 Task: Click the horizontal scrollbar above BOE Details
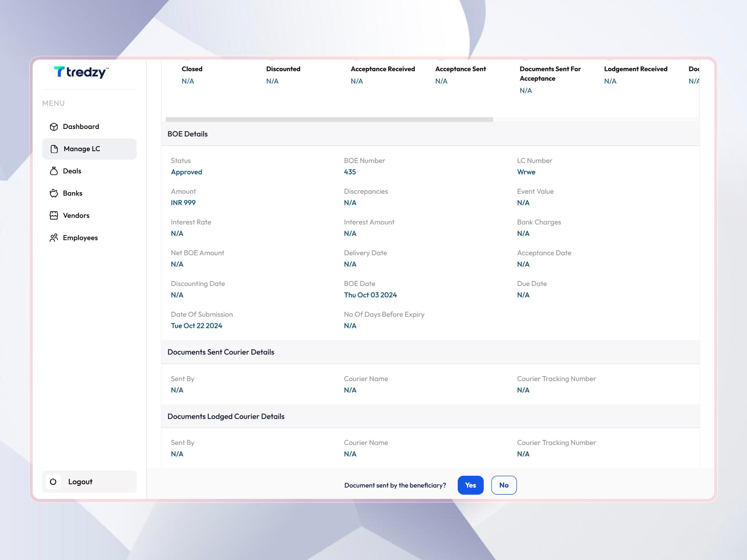click(329, 119)
